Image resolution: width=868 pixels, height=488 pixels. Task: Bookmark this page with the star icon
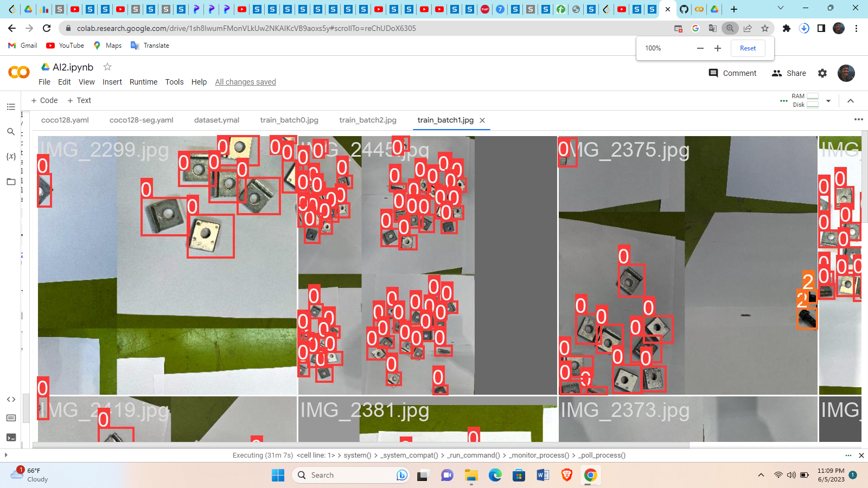coord(765,28)
